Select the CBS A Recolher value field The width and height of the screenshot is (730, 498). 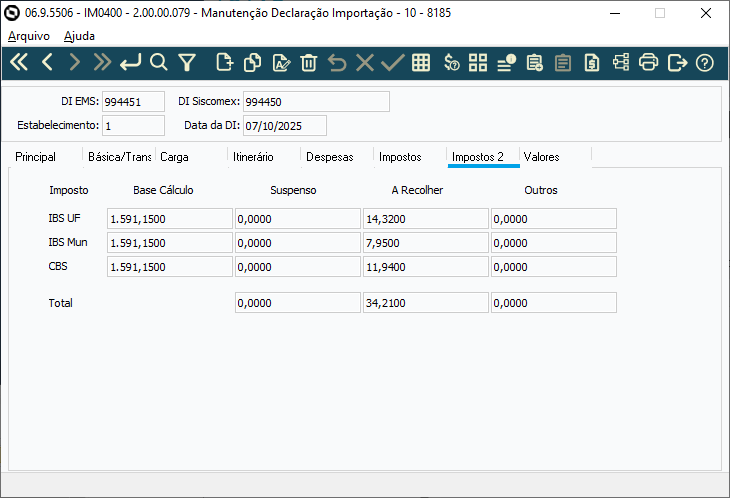pyautogui.click(x=425, y=266)
